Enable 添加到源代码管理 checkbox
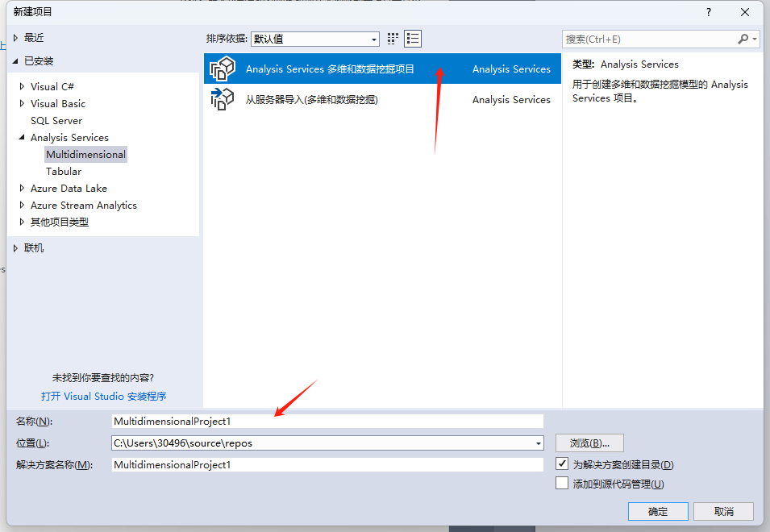Viewport: 770px width, 532px height. [x=562, y=483]
